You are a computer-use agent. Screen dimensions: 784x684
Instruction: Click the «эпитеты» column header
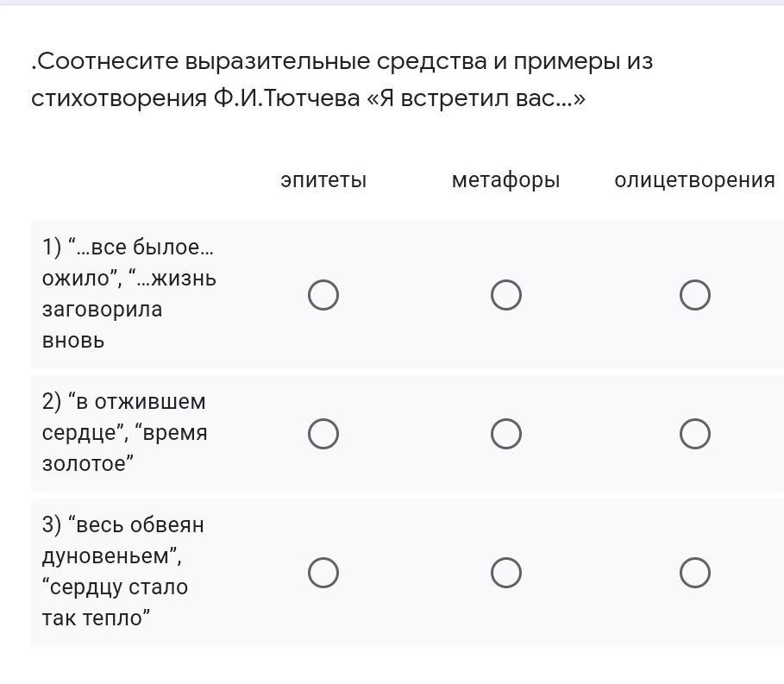pos(323,180)
